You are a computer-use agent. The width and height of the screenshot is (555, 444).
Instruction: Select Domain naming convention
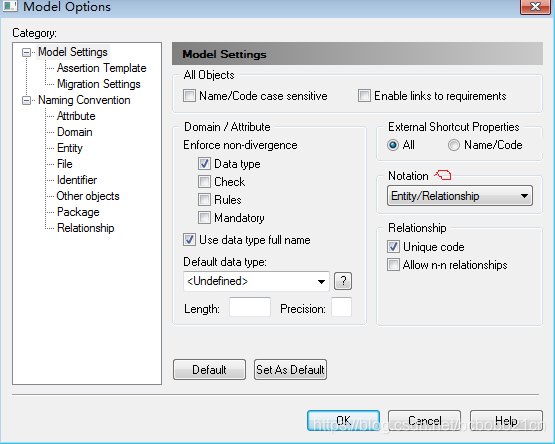click(75, 132)
